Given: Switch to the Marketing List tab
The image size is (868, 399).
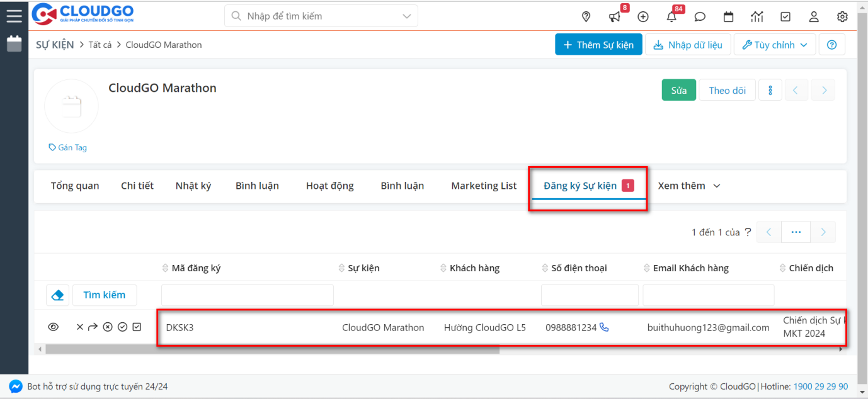Looking at the screenshot, I should (x=484, y=186).
